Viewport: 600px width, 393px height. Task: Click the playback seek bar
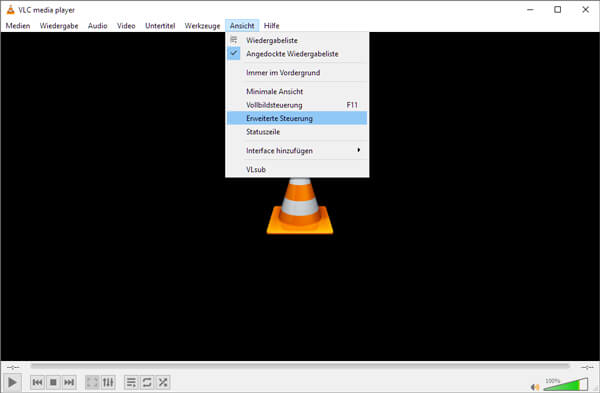tap(300, 366)
